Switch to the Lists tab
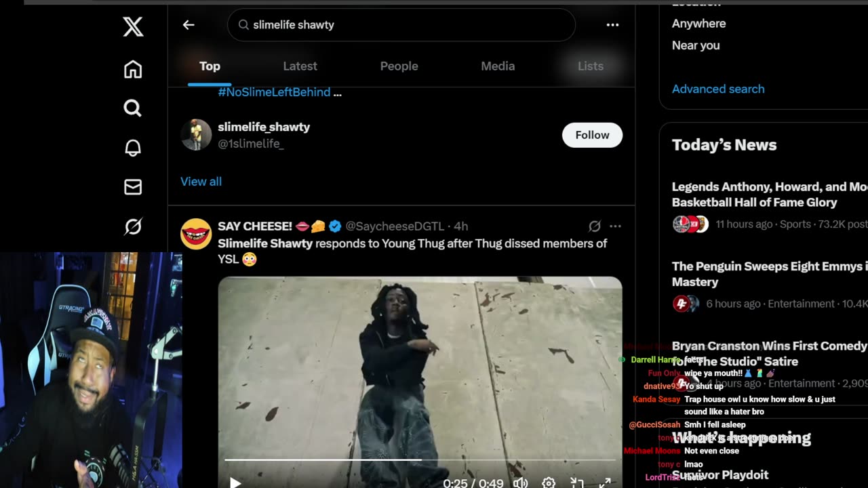 590,66
